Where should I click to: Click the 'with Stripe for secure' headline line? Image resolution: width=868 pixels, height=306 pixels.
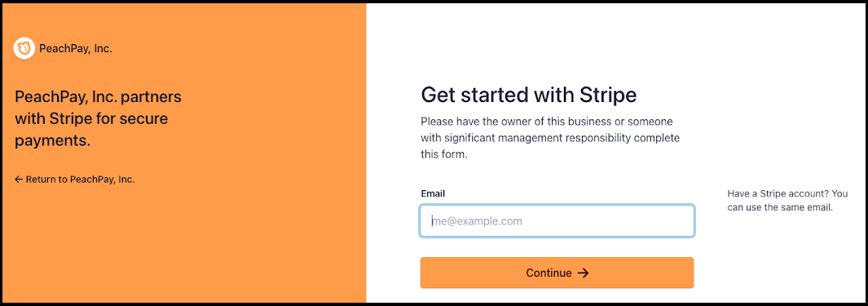click(x=91, y=118)
